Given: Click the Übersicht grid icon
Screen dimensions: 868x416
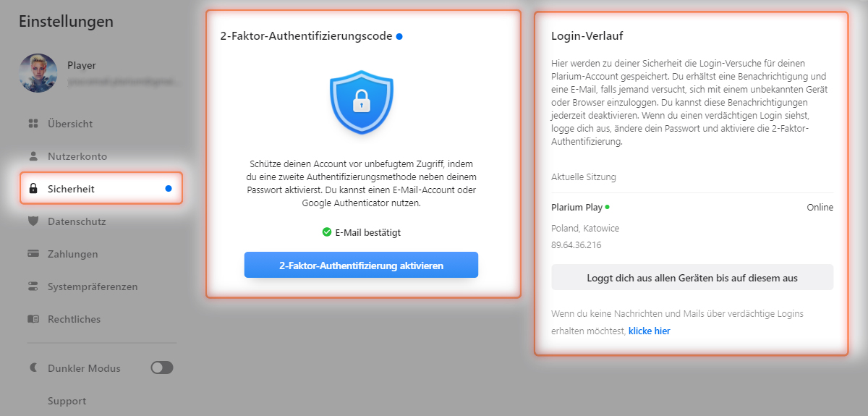Looking at the screenshot, I should pyautogui.click(x=33, y=124).
